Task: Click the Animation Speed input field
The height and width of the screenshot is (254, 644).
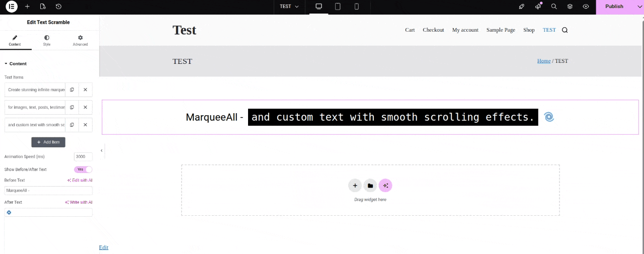Action: tap(83, 156)
